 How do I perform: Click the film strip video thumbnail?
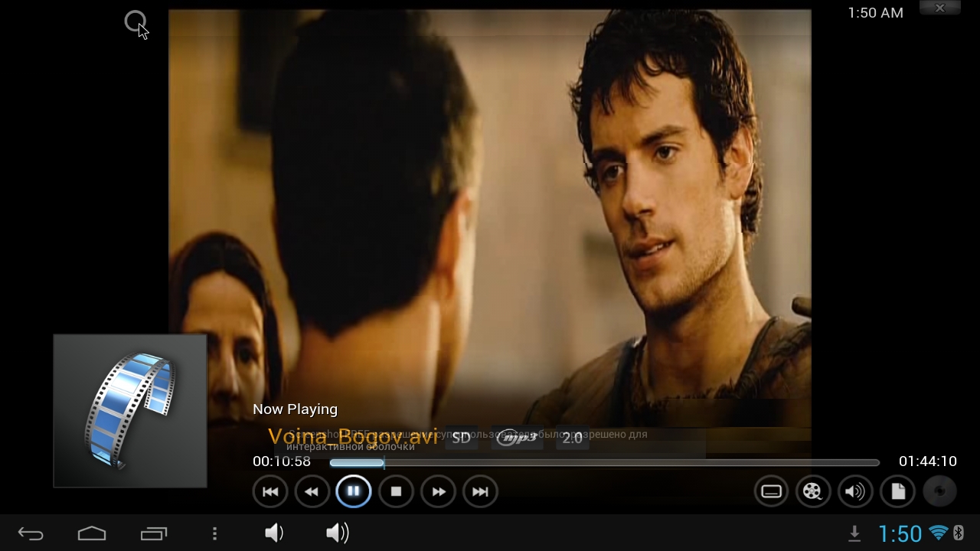(x=130, y=410)
